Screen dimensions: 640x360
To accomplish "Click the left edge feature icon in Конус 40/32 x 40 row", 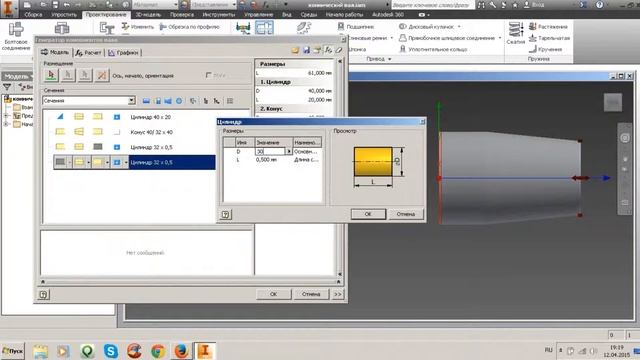I will coord(60,132).
